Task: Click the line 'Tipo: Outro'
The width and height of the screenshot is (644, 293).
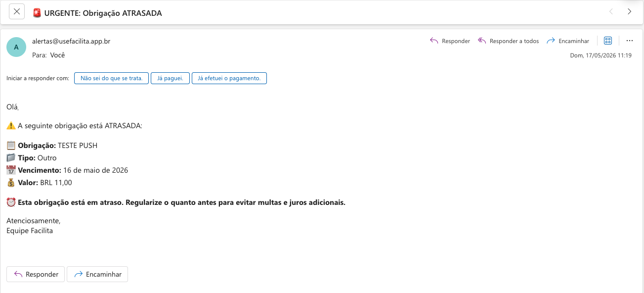Action: 37,158
